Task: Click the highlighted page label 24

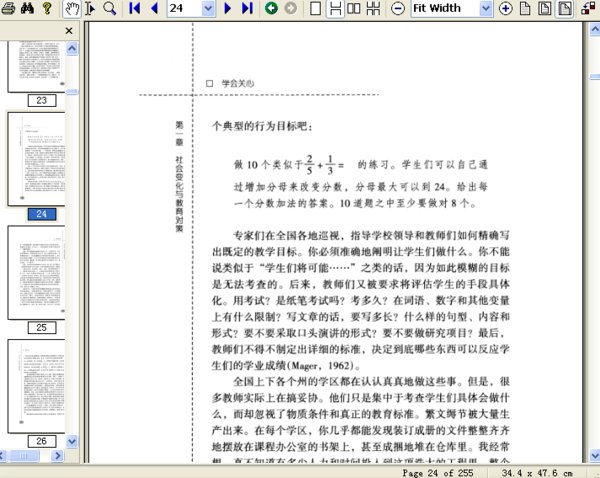Action: point(42,214)
